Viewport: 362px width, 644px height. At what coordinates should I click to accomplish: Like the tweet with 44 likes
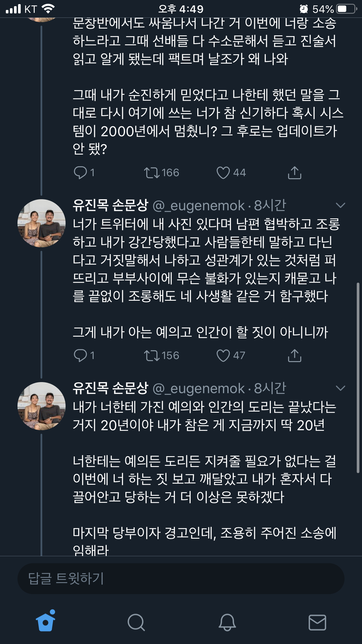click(x=223, y=173)
